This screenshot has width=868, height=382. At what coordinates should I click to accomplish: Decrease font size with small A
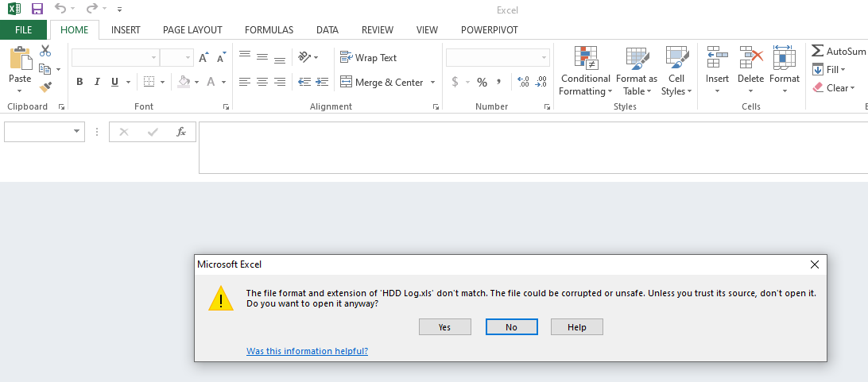(x=222, y=57)
